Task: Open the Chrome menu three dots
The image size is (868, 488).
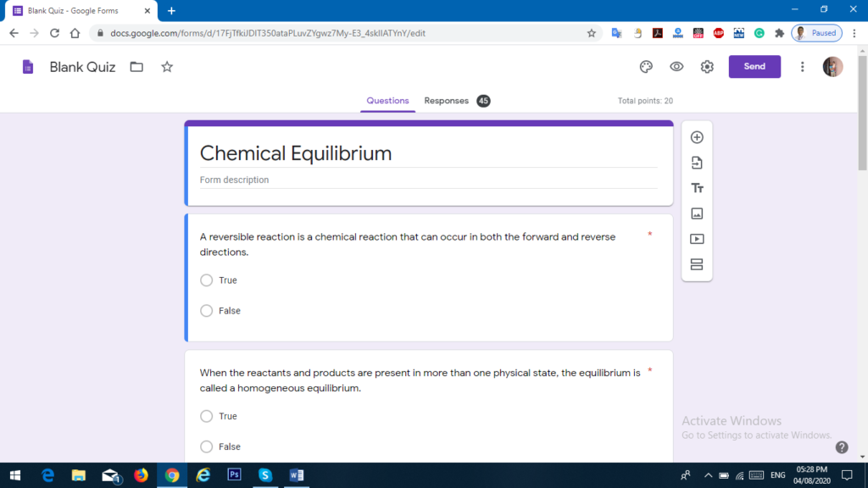Action: pos(854,33)
